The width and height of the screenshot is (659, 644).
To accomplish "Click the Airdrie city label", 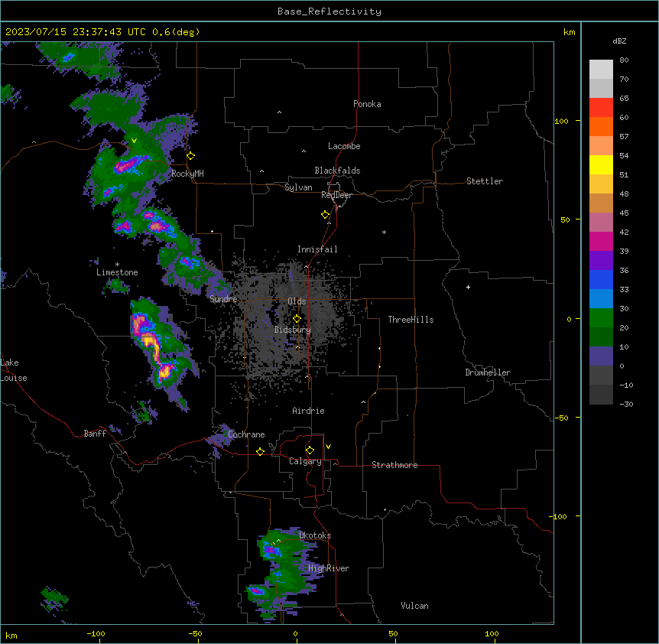I will 309,411.
